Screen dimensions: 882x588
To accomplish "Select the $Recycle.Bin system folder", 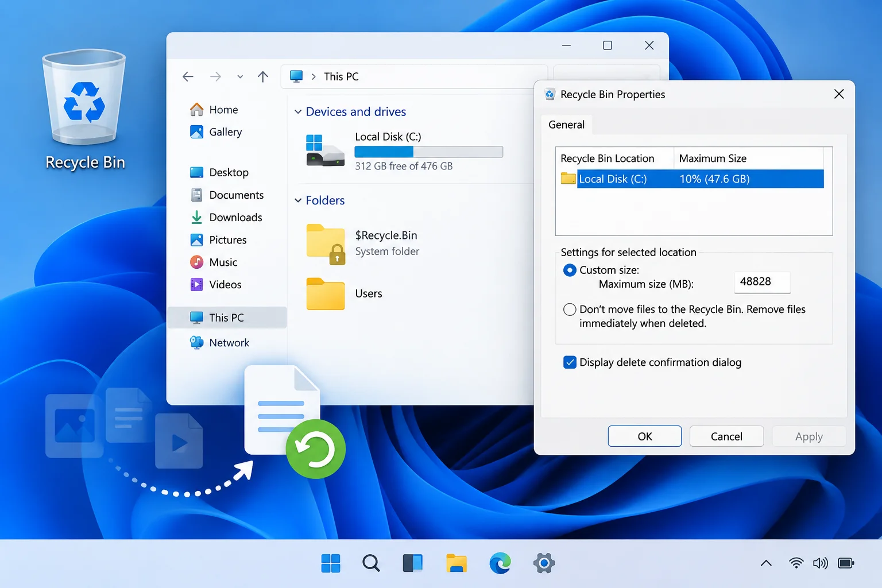I will (x=363, y=243).
